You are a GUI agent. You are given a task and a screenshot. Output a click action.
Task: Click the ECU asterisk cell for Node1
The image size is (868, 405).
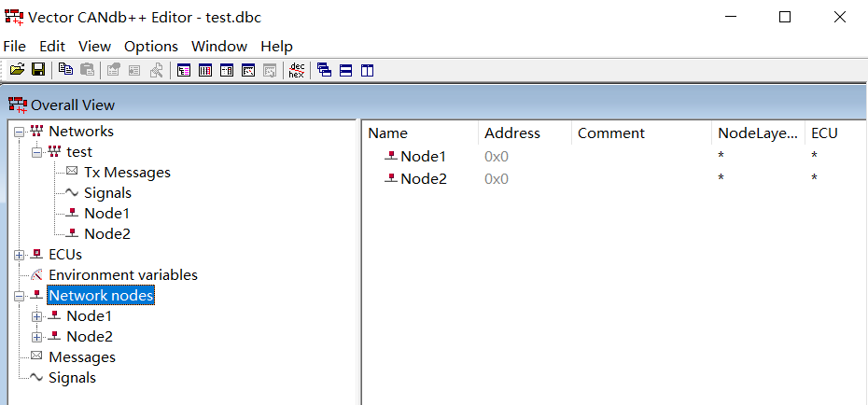pyautogui.click(x=814, y=157)
